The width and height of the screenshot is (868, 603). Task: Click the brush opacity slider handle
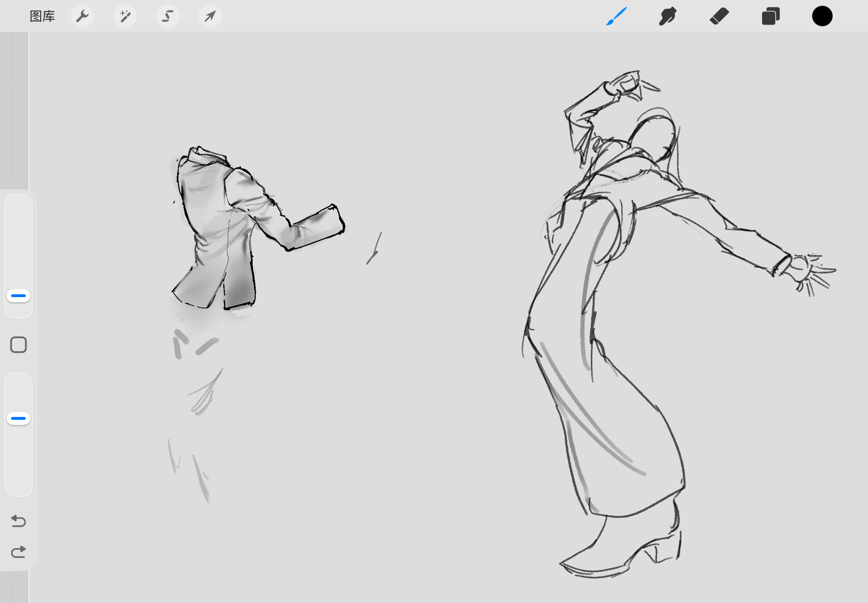[18, 418]
